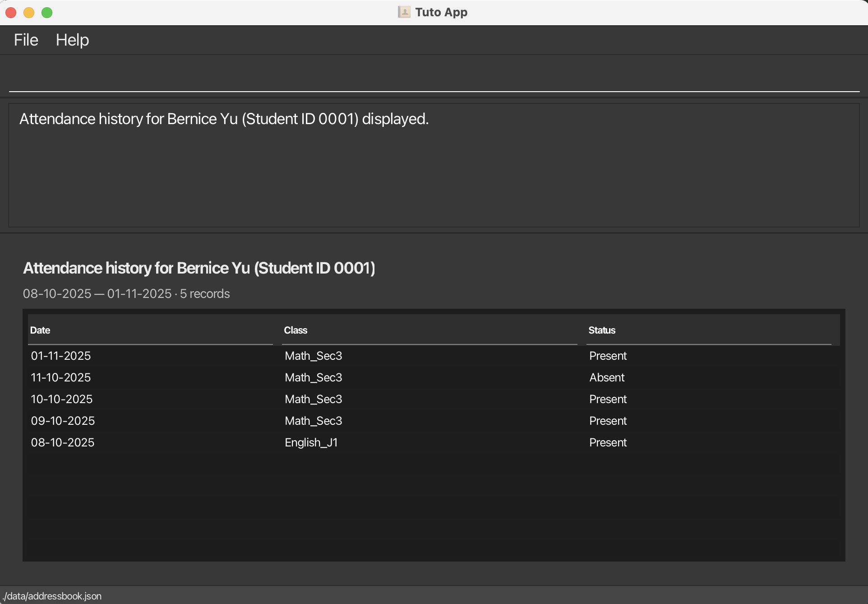Sort by the Status column header
868x604 pixels.
point(601,330)
